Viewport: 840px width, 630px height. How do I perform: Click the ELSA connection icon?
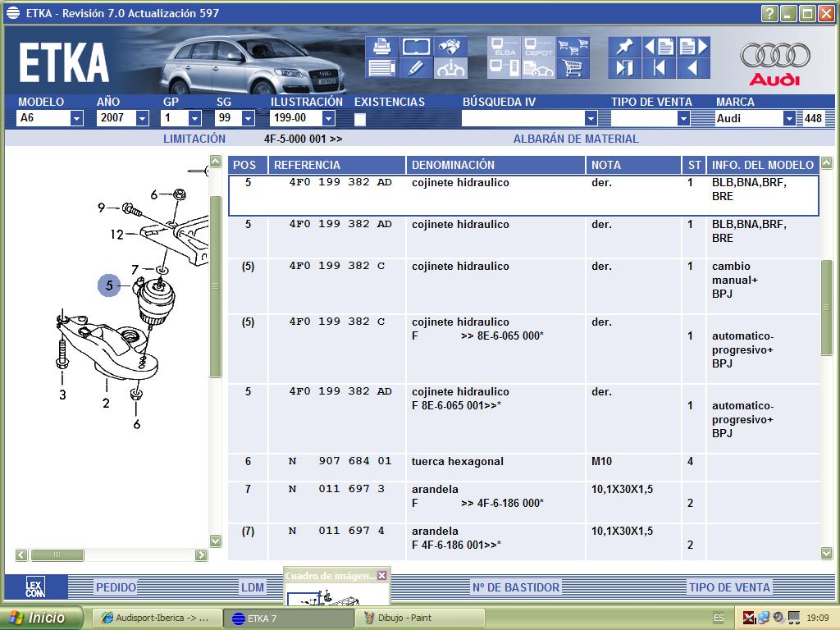pyautogui.click(x=504, y=47)
